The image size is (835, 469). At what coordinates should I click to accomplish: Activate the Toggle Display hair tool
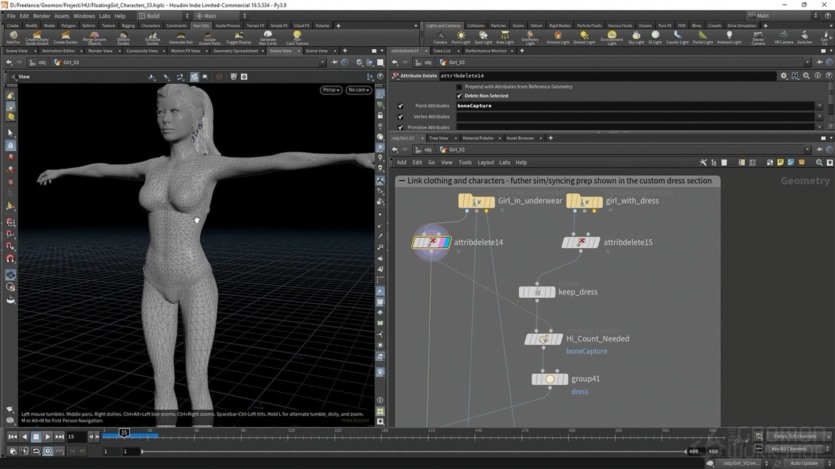[x=238, y=37]
